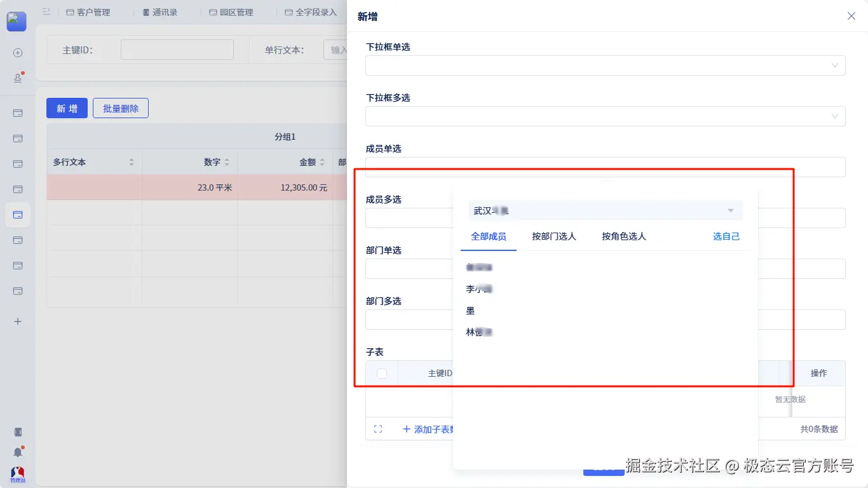Click the app logo in sidebar top

coord(17,21)
